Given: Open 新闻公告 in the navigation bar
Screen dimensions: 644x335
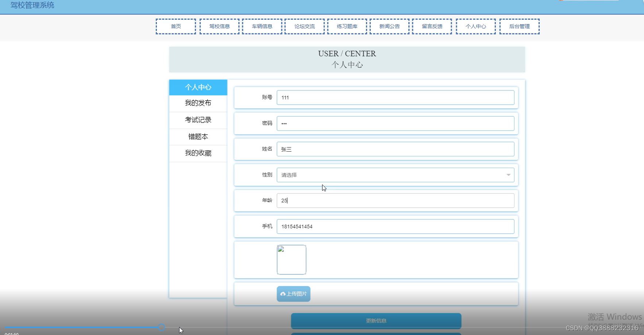Looking at the screenshot, I should (390, 26).
